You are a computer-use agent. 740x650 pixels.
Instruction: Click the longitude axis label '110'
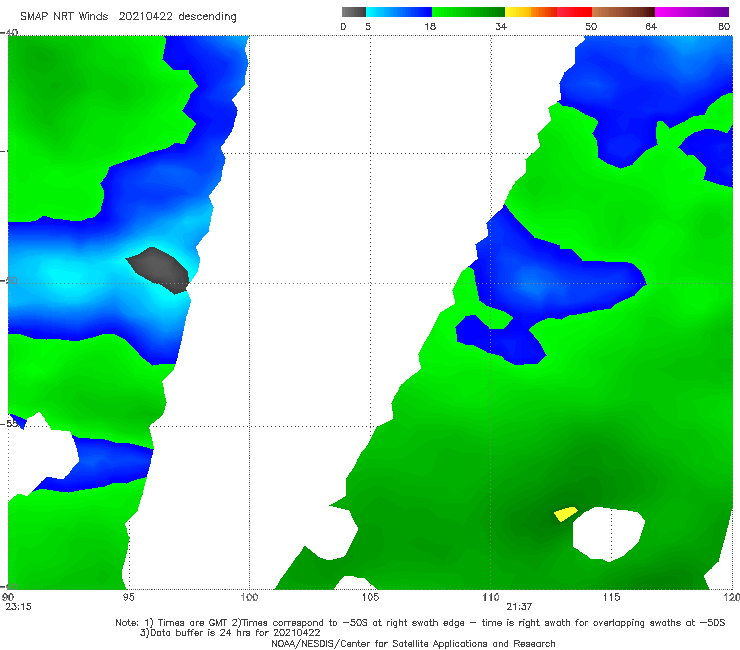click(491, 597)
